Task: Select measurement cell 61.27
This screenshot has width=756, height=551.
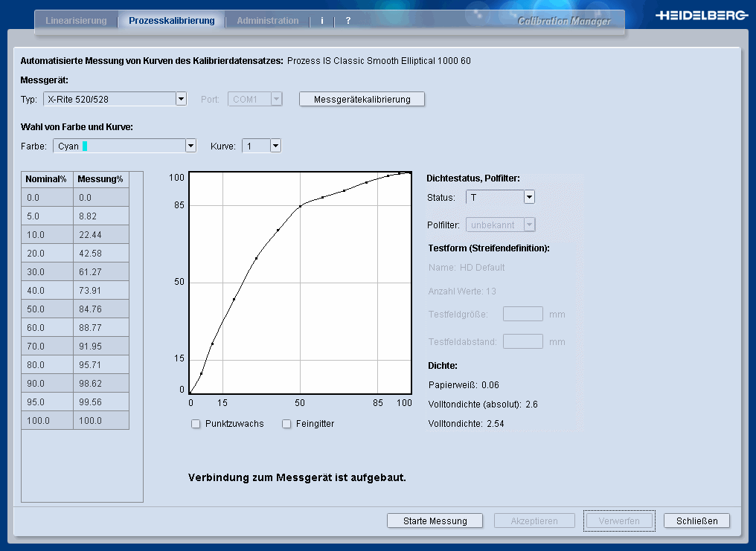Action: pos(100,272)
